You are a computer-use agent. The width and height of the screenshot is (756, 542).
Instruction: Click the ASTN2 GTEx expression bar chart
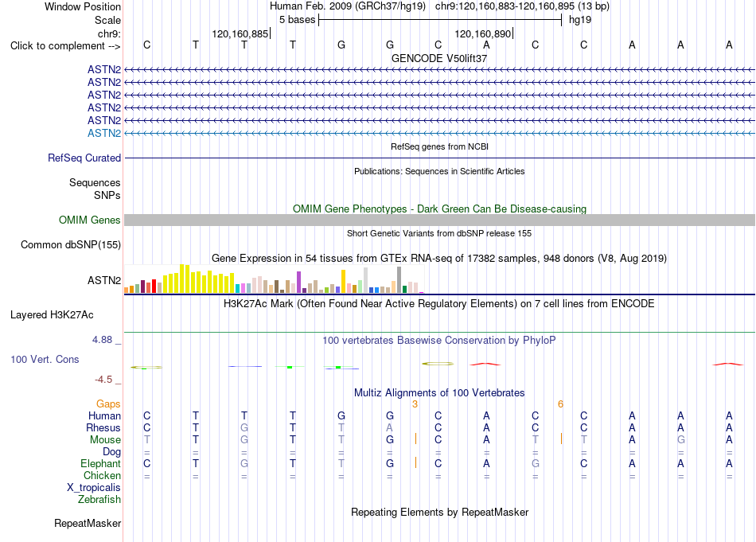[274, 279]
